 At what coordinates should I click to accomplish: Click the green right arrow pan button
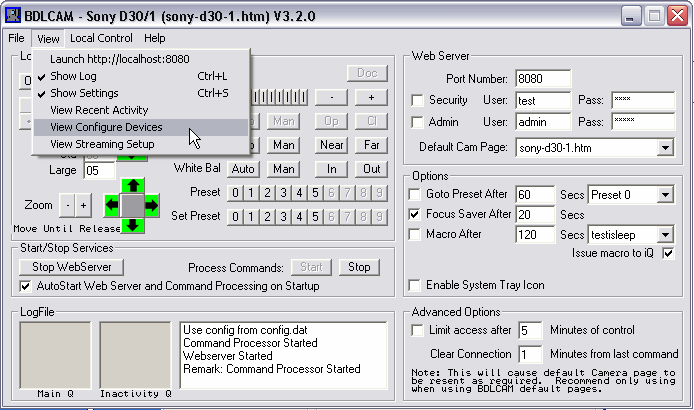pyautogui.click(x=151, y=205)
